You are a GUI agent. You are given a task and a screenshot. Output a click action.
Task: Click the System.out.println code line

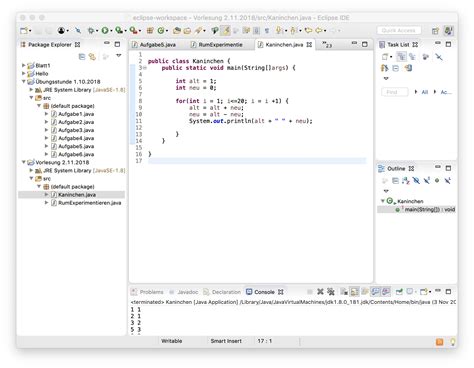(x=251, y=121)
